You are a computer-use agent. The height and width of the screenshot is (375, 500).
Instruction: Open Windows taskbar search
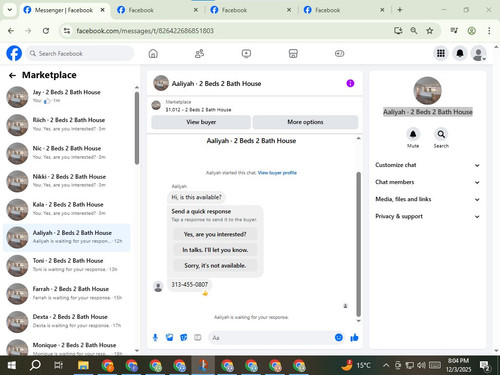[35, 365]
